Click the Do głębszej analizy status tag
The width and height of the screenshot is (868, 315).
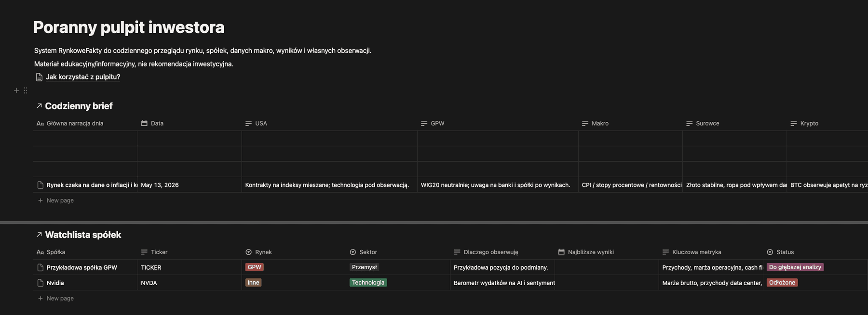click(x=795, y=267)
